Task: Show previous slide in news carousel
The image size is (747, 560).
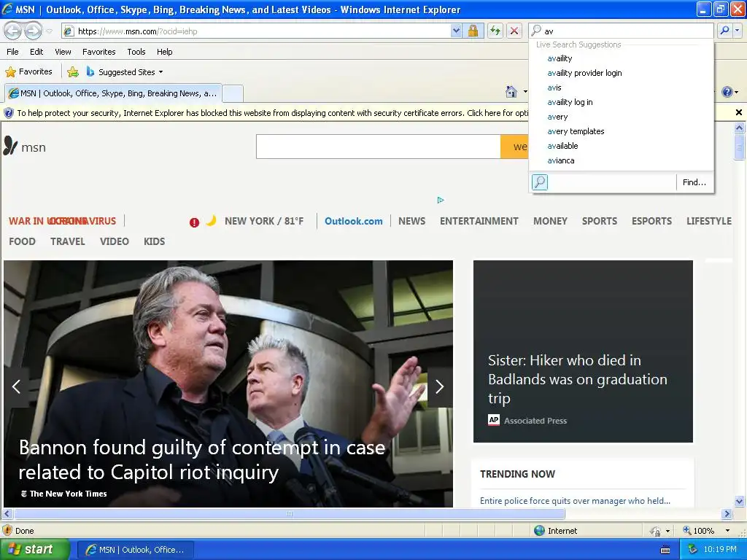Action: coord(16,386)
